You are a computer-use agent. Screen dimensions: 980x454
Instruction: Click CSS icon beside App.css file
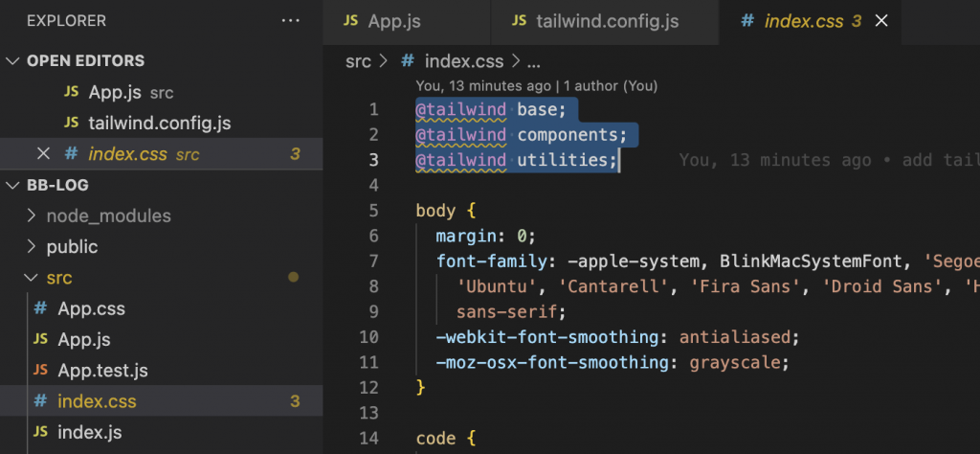pos(41,308)
